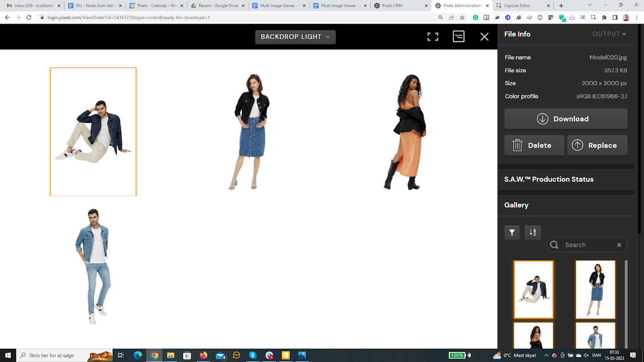Go back in browser history
Viewport: 644px width, 362px height.
coord(7,17)
